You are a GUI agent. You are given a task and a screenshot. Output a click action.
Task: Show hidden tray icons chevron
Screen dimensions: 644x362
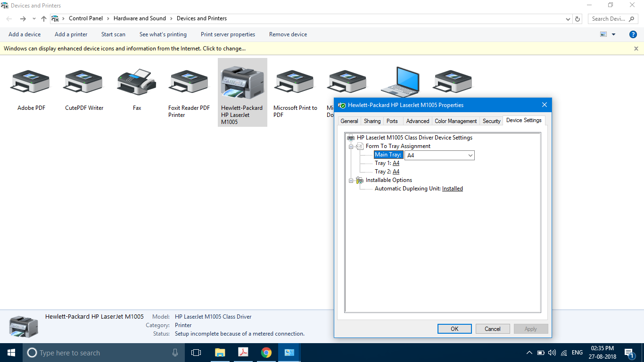[x=529, y=353]
